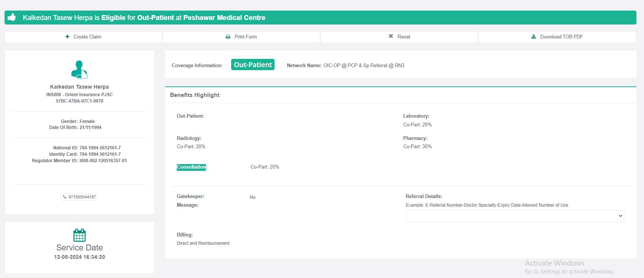Select the Benefits Highlight section header
644x278 pixels.
coord(195,95)
